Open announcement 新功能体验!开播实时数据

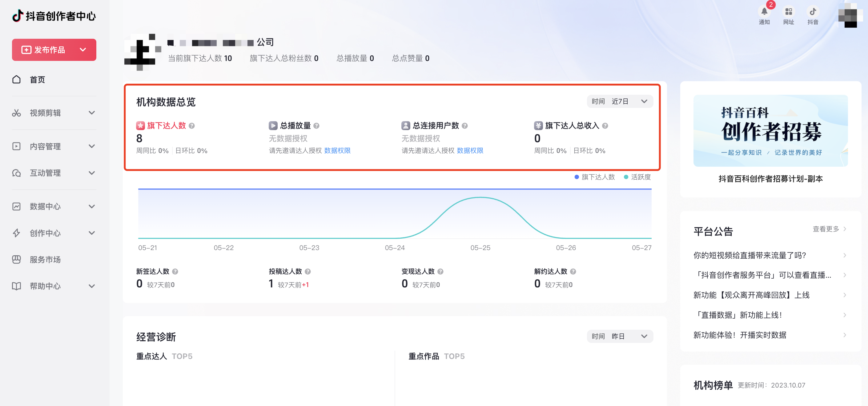tap(770, 335)
